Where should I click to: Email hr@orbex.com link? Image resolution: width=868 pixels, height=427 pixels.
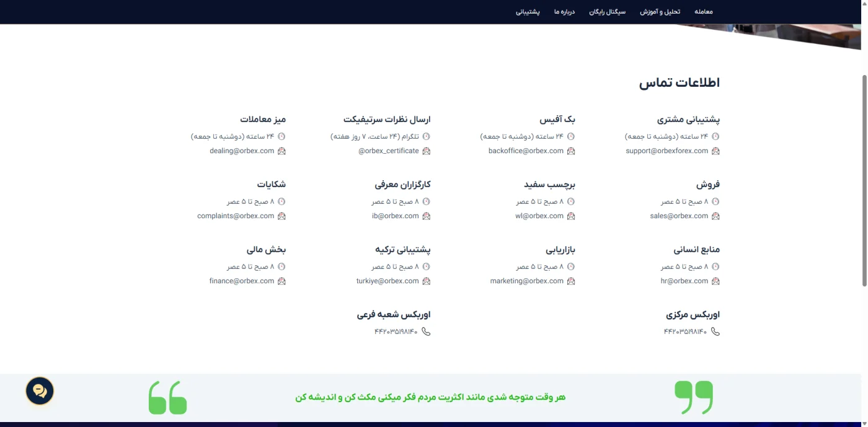(x=684, y=281)
